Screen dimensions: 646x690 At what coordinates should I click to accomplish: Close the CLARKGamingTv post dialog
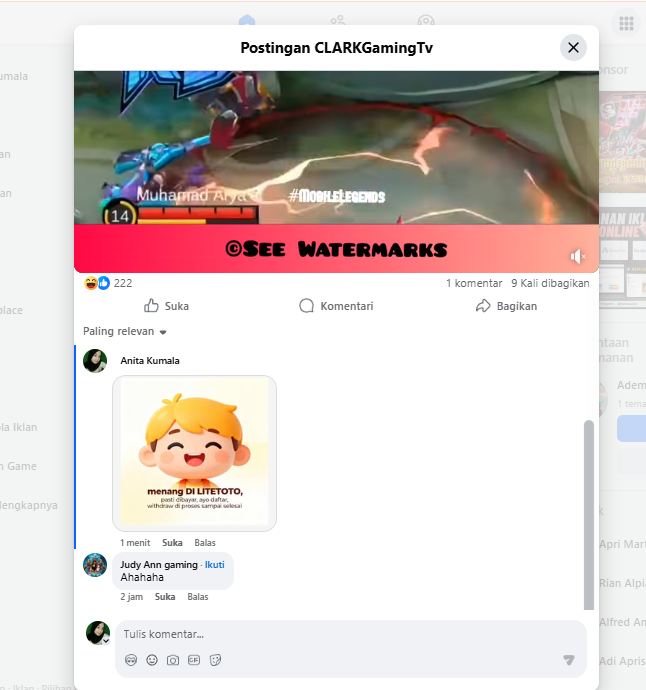573,48
